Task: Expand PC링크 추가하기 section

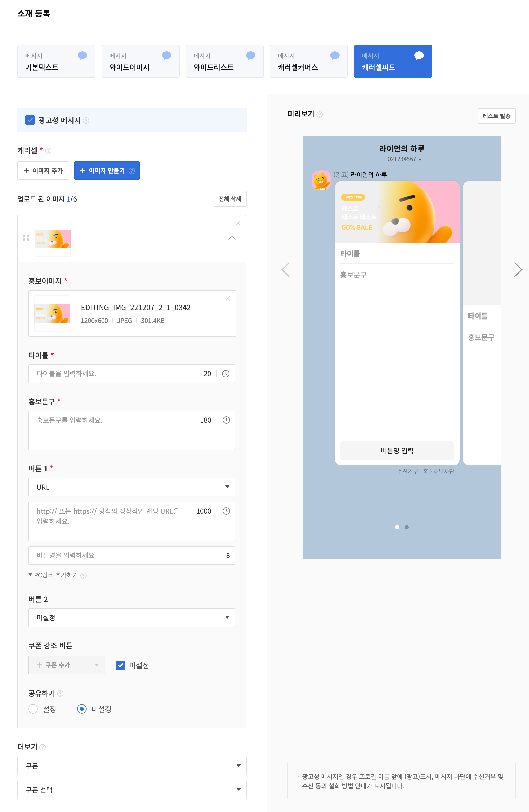Action: 53,575
